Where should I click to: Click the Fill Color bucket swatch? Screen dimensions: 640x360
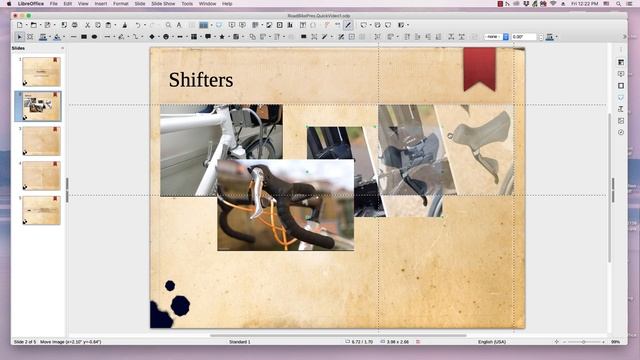coord(57,37)
